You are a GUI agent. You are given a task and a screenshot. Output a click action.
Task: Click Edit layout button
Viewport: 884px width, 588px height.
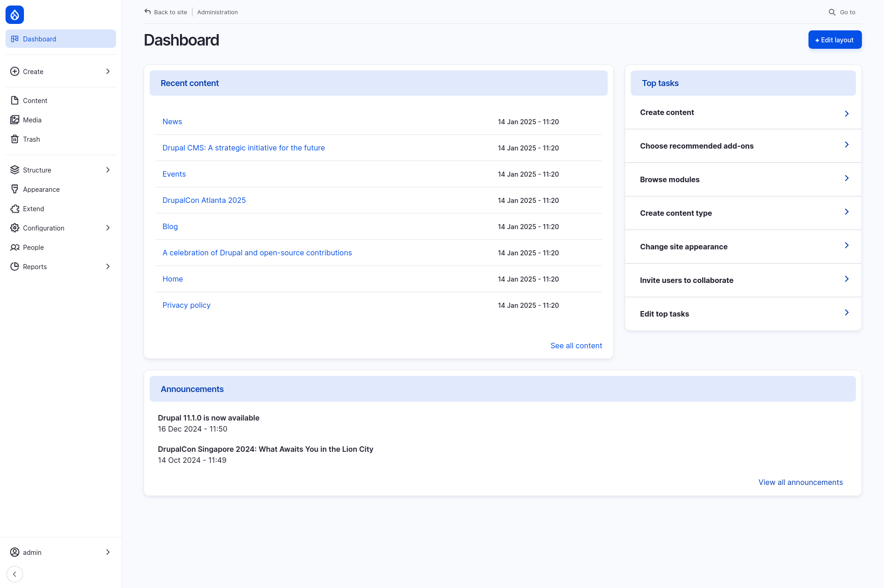[835, 40]
